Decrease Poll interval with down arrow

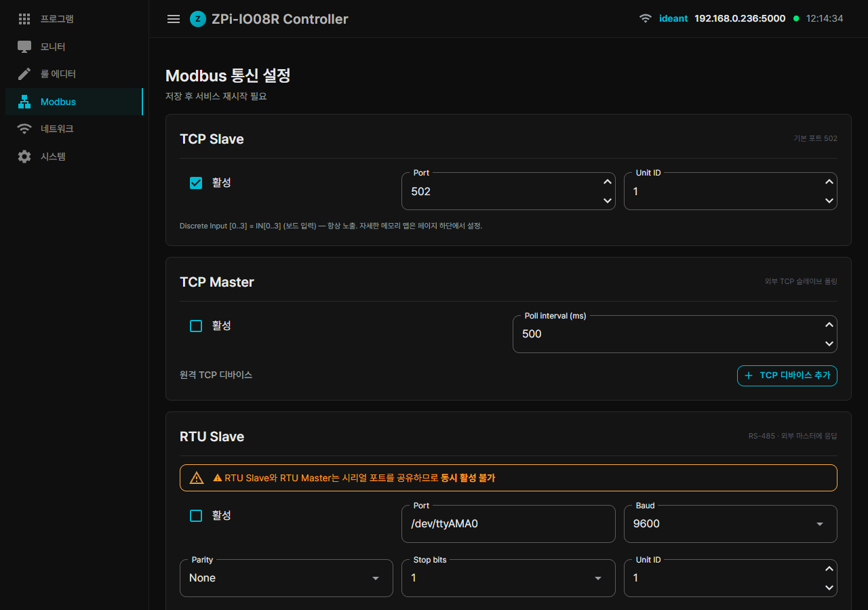[829, 344]
